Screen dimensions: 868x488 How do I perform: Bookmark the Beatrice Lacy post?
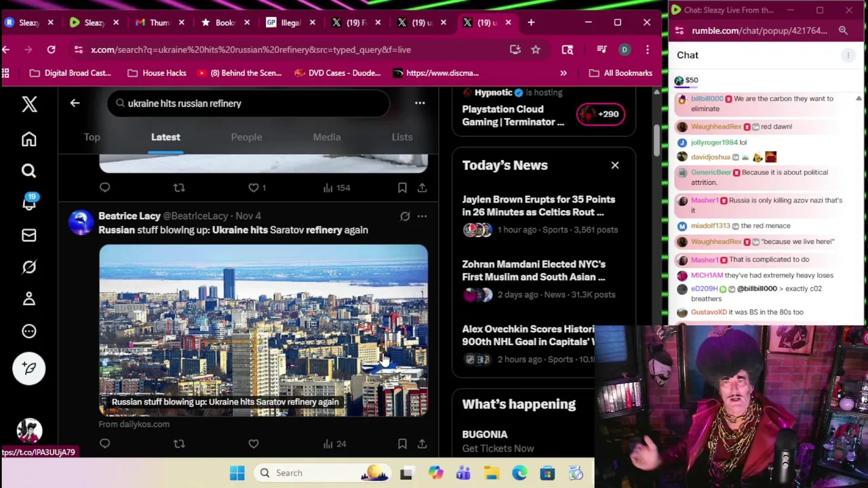click(402, 443)
